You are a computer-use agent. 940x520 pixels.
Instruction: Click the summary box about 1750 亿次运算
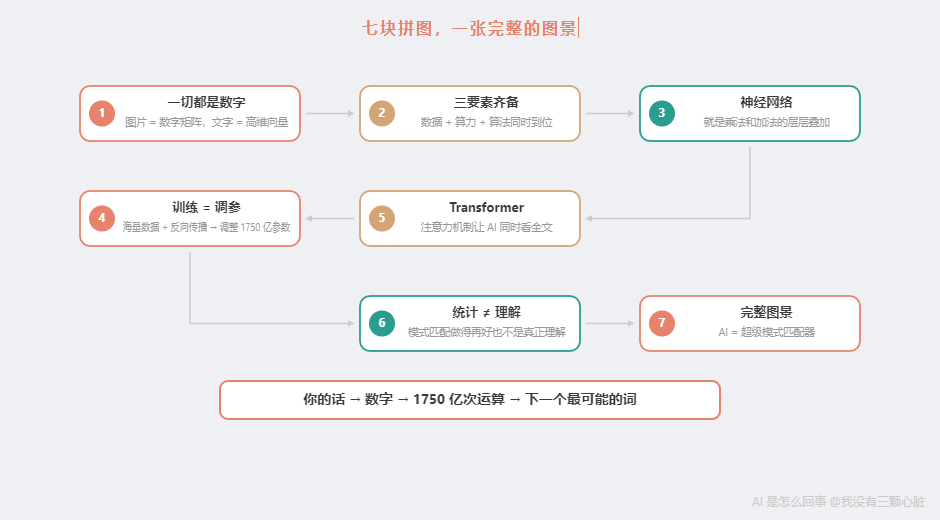click(470, 400)
